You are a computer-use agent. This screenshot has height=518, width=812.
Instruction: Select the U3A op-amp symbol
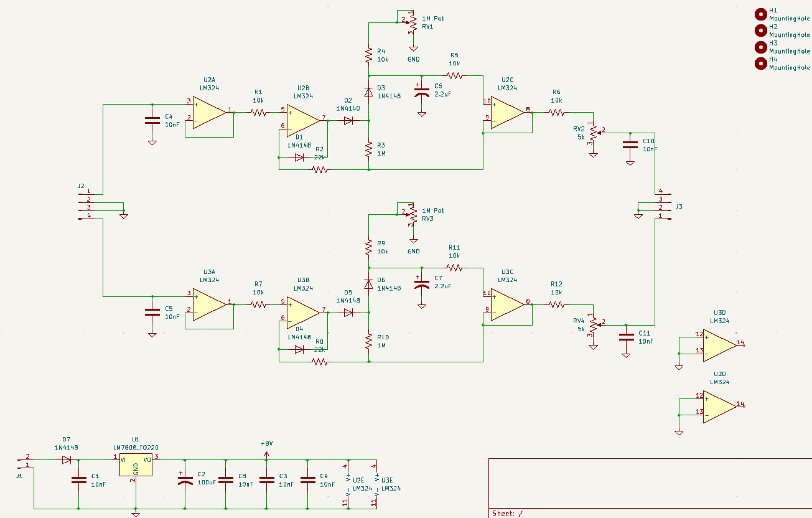(208, 304)
